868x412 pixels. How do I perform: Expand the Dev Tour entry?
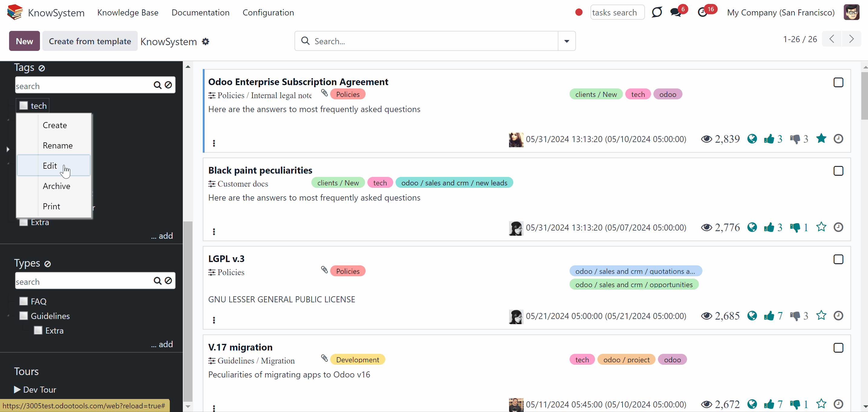pos(35,390)
